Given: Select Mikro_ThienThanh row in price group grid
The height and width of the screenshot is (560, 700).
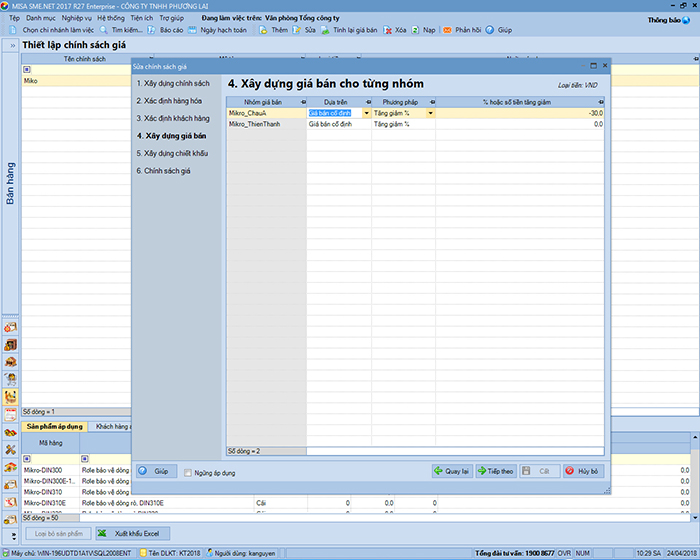Looking at the screenshot, I should coord(416,124).
